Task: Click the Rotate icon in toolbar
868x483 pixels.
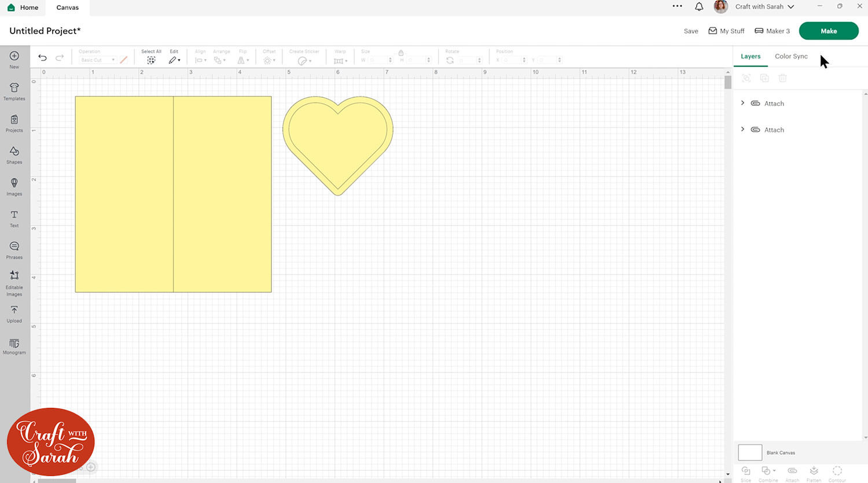Action: (x=450, y=60)
